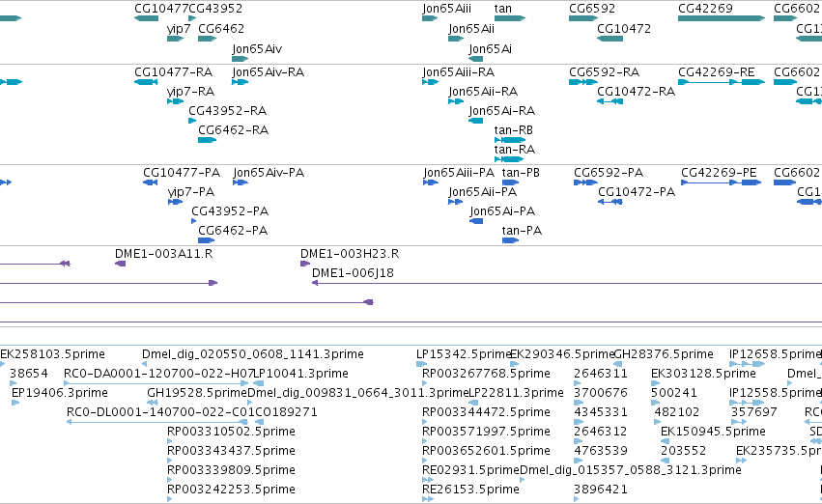
Task: Click transcript CG10472-RA
Action: (x=636, y=92)
